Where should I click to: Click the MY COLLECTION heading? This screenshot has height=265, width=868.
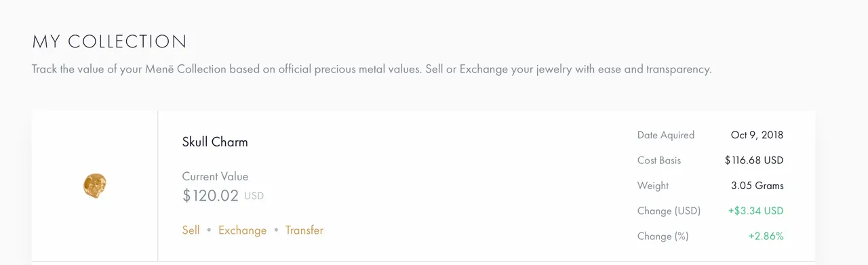pyautogui.click(x=109, y=42)
